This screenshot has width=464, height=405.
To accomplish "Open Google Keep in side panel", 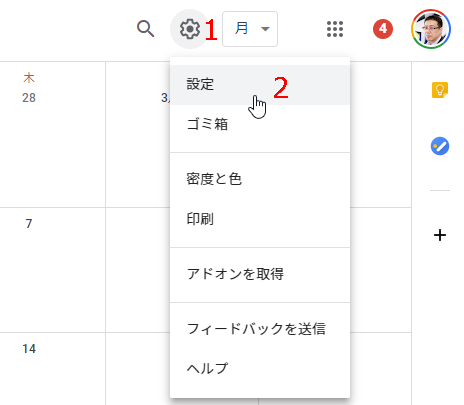I will click(440, 90).
